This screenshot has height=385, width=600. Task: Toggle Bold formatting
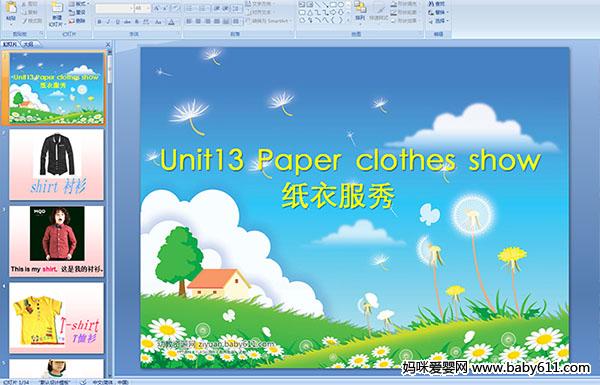tap(99, 22)
